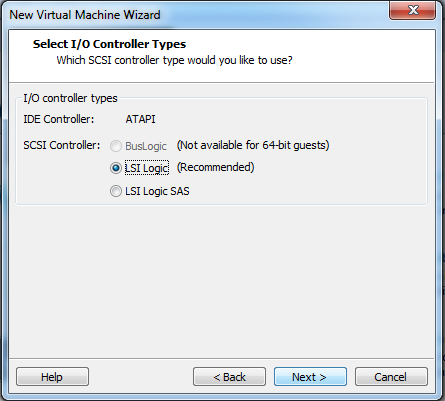Select the LSI Logic radio button
The height and width of the screenshot is (401, 445).
(116, 168)
